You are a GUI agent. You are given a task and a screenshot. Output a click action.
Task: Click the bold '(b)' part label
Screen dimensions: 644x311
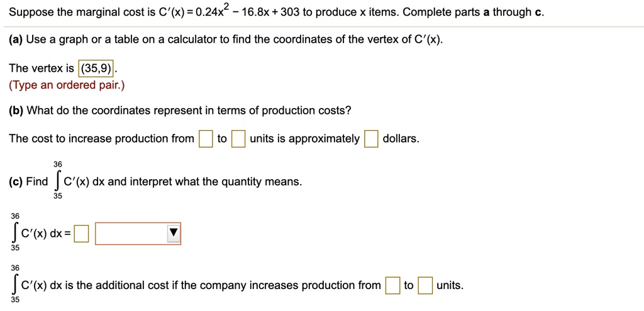(x=16, y=111)
